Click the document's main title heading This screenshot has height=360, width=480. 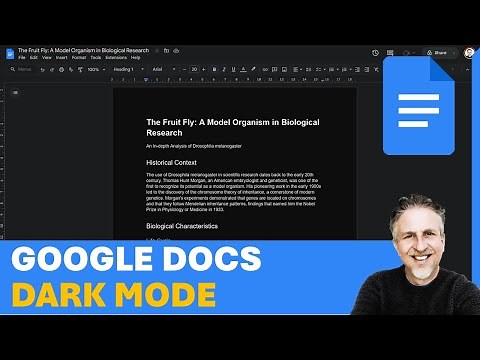[233, 127]
